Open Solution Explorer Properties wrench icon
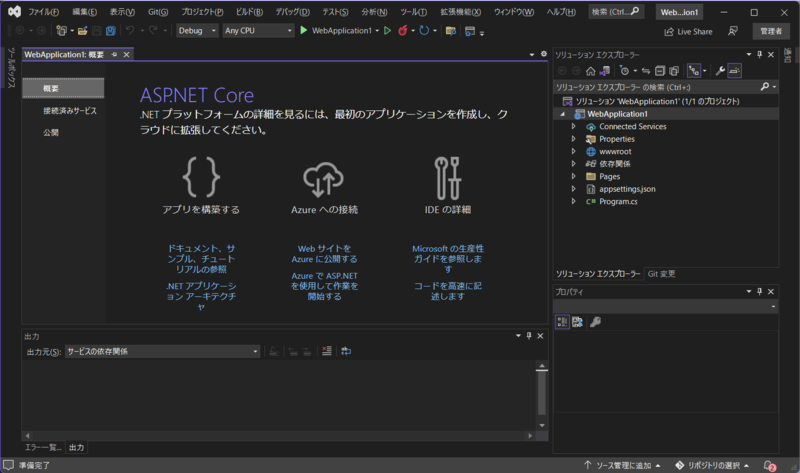 click(720, 71)
